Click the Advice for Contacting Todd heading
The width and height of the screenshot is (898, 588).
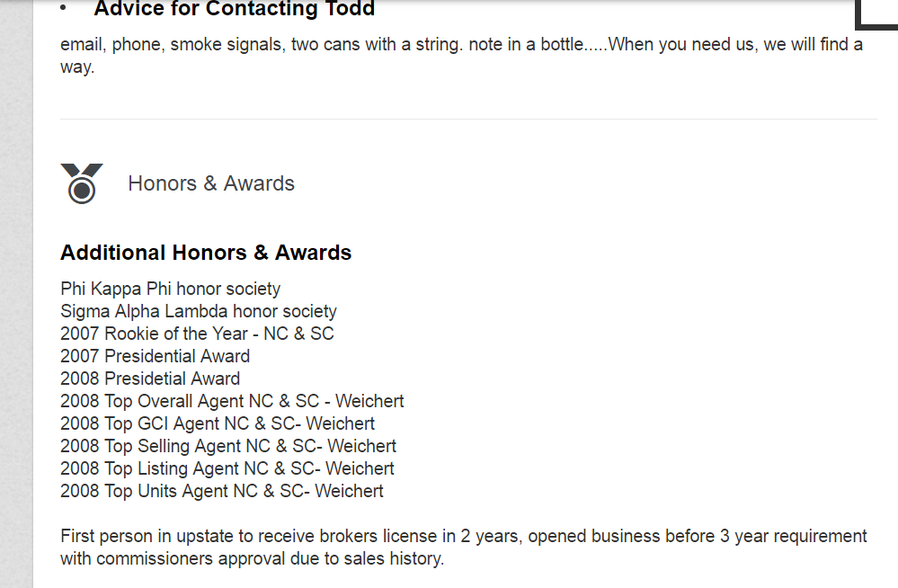click(234, 10)
